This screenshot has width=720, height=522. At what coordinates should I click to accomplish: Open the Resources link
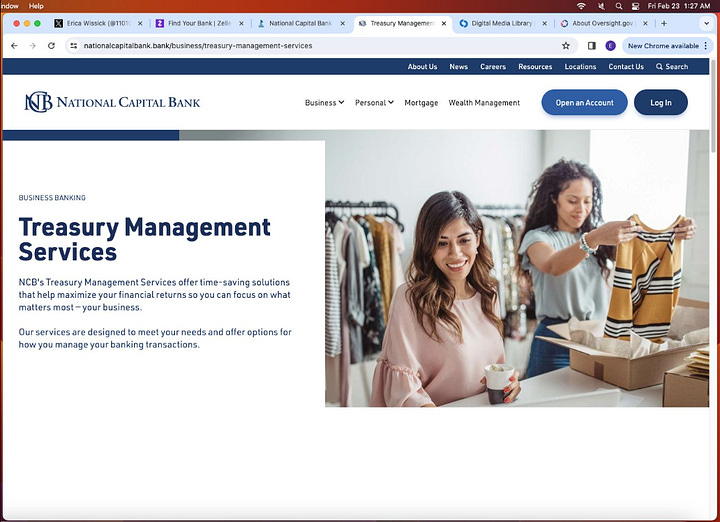coord(535,67)
